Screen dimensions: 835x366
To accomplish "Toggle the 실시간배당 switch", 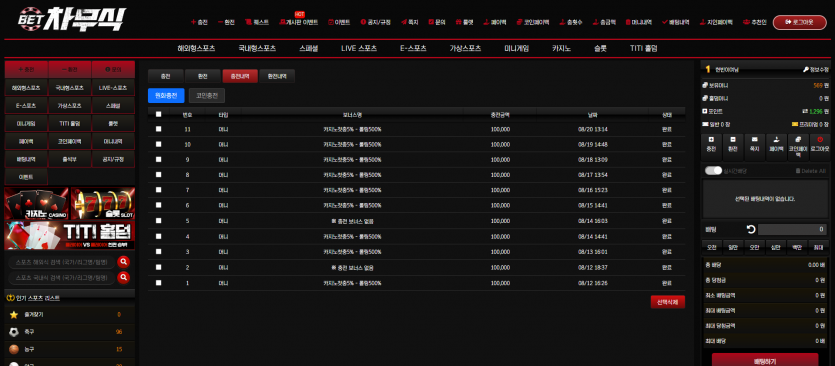I will (713, 170).
